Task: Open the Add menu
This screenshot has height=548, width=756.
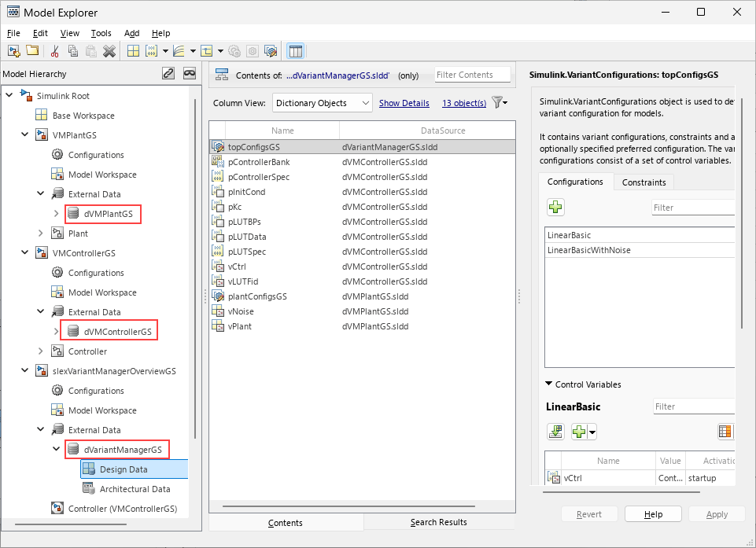Action: coord(131,33)
